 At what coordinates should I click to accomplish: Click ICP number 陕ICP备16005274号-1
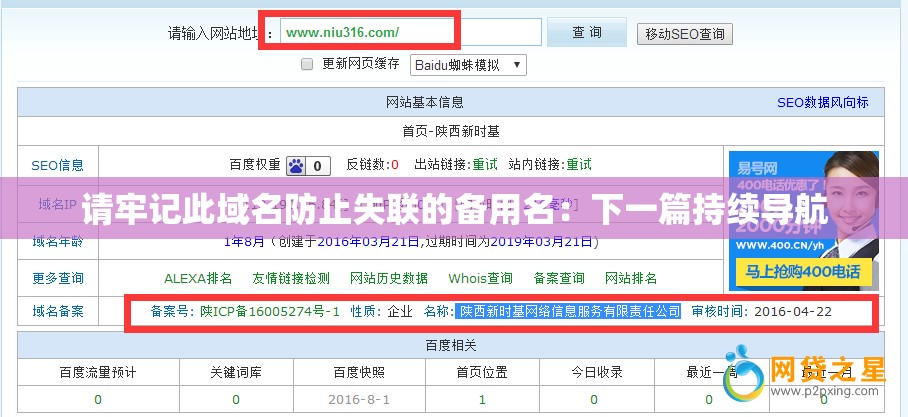(x=270, y=312)
